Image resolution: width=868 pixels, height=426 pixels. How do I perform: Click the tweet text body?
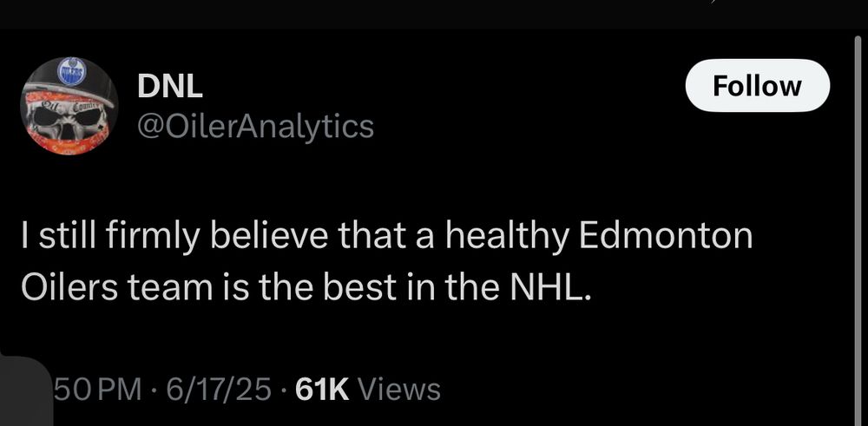[x=386, y=260]
